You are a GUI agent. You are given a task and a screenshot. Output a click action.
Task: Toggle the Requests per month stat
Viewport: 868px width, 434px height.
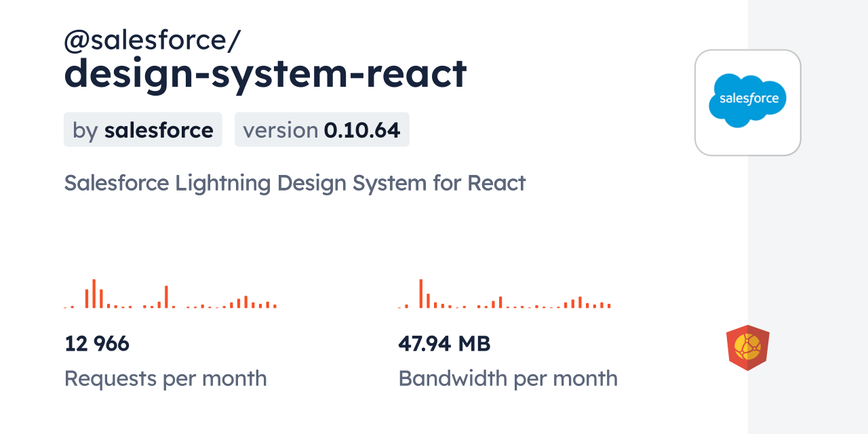(x=165, y=378)
